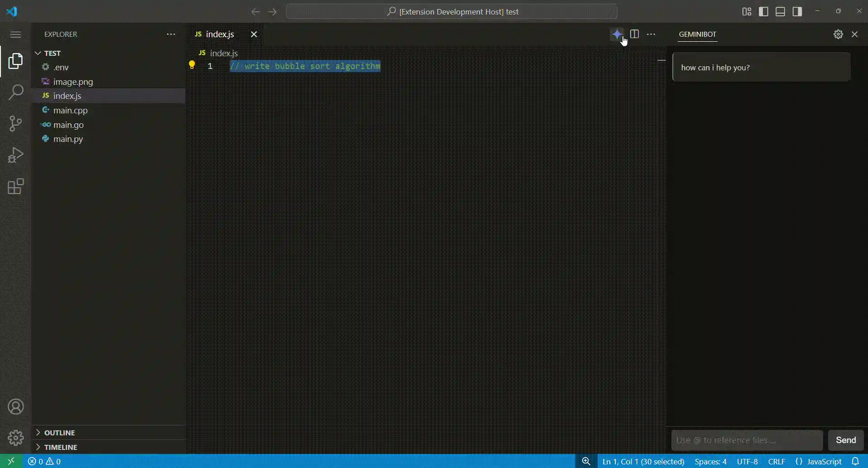
Task: Open the Explorer view in the activity bar
Action: point(15,61)
